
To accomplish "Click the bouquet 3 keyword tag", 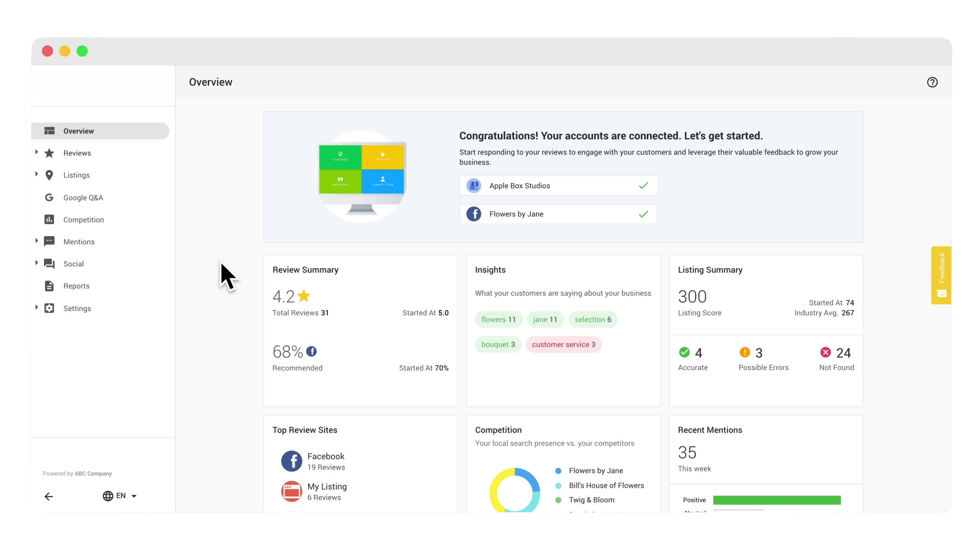I will [x=498, y=344].
